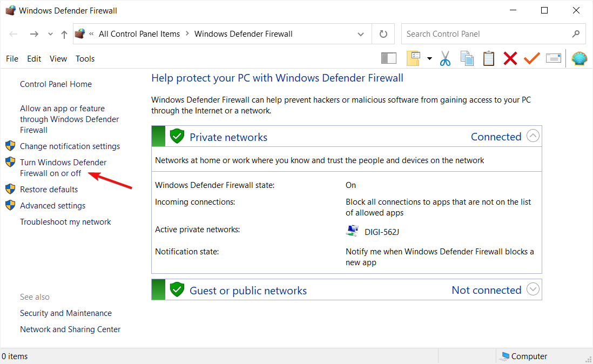
Task: Click the Properties card toolbar icon
Action: [x=553, y=58]
